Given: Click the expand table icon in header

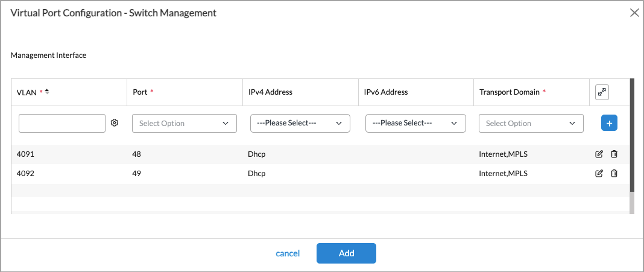Looking at the screenshot, I should pos(601,92).
